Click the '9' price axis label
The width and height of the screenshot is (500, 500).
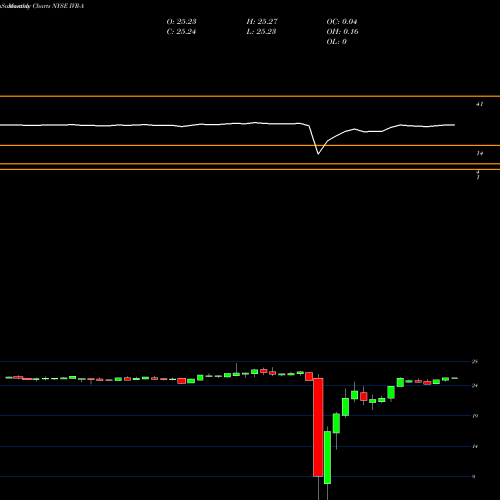(x=473, y=477)
